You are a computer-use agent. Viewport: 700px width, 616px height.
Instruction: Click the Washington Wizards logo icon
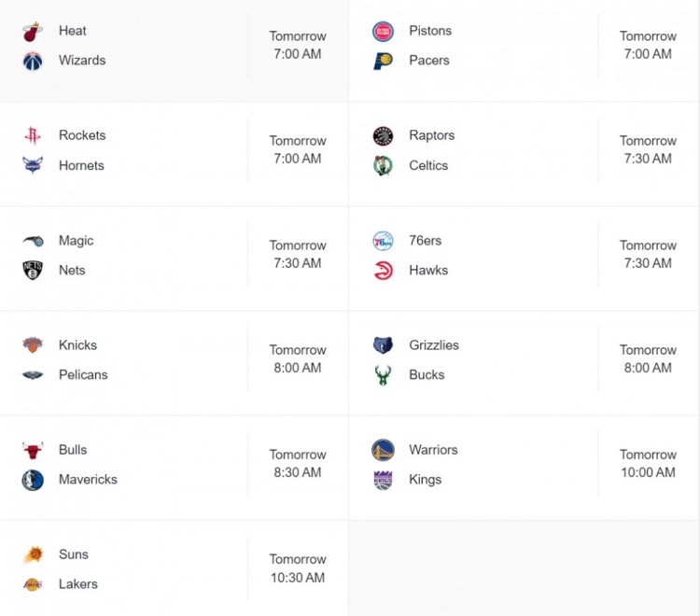33,62
